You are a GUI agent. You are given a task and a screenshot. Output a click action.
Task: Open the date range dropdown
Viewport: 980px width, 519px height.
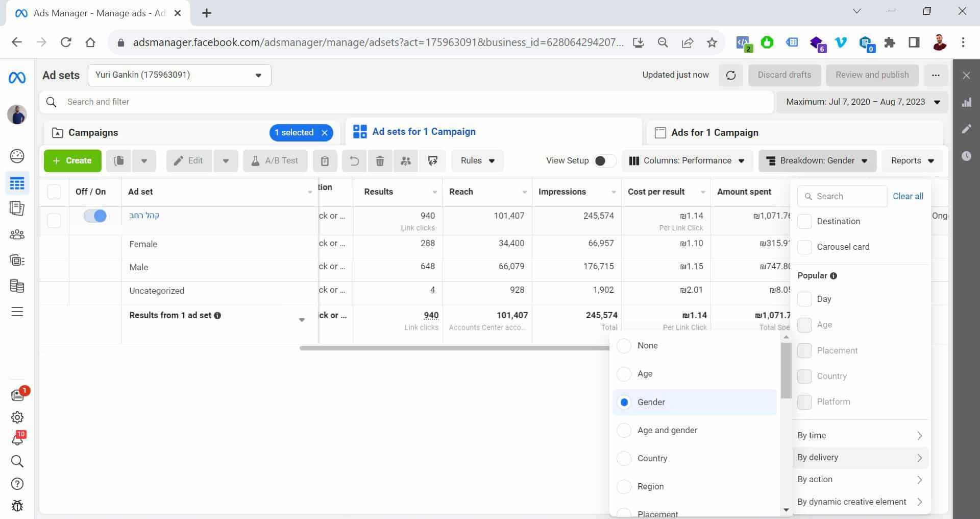[x=862, y=102]
